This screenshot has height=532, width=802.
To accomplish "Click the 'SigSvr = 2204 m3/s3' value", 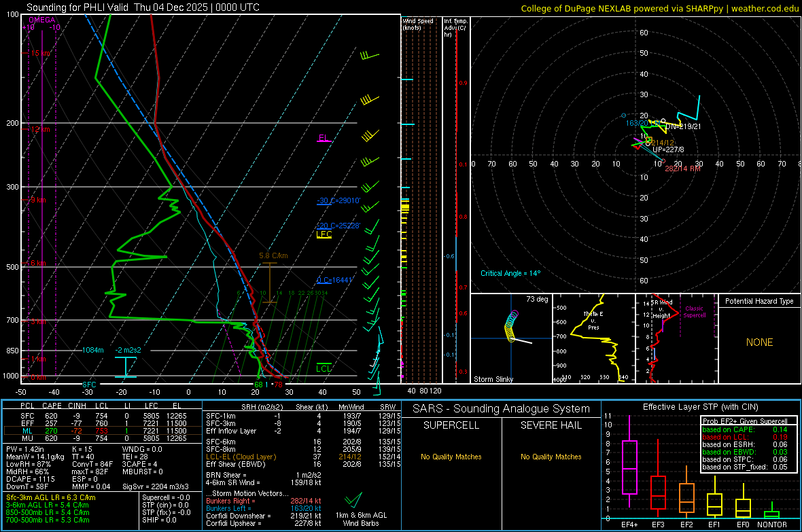I will click(156, 486).
